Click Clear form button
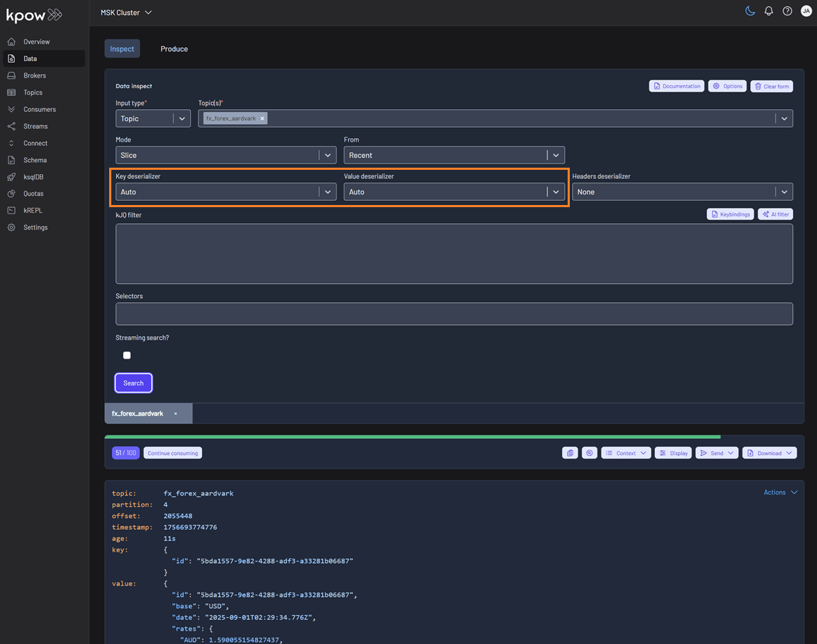 (x=771, y=86)
